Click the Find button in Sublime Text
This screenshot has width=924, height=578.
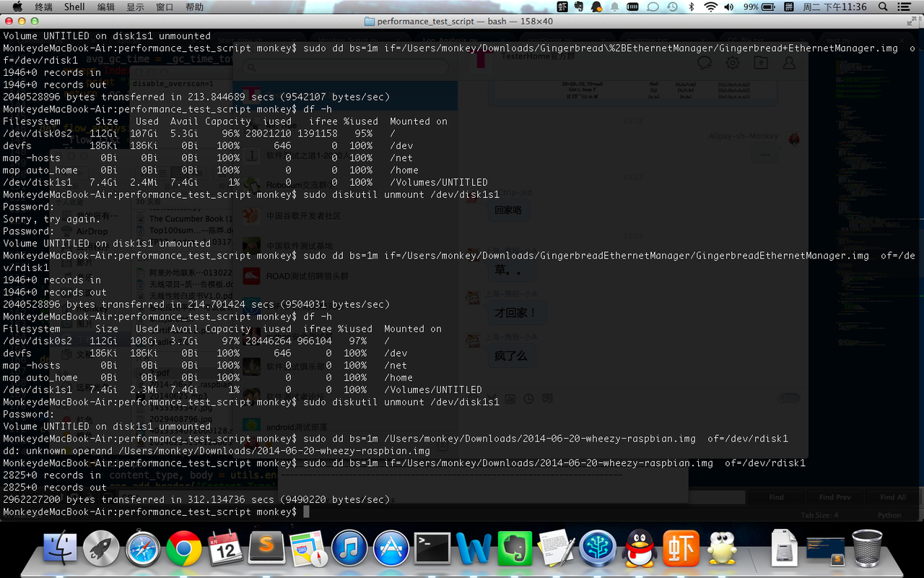[776, 497]
